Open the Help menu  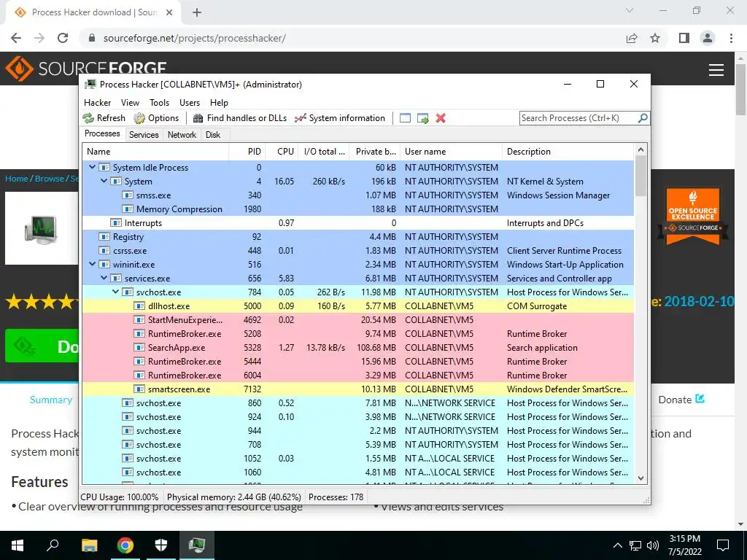click(x=219, y=103)
